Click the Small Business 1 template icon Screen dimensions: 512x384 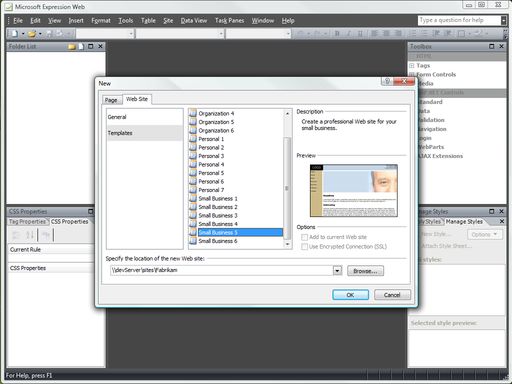pyautogui.click(x=193, y=198)
